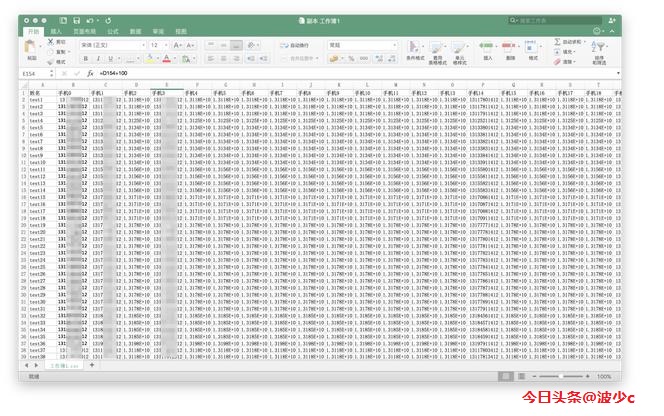This screenshot has height=416, width=664.
Task: Open the fill color dropdown arrow
Action: click(157, 59)
